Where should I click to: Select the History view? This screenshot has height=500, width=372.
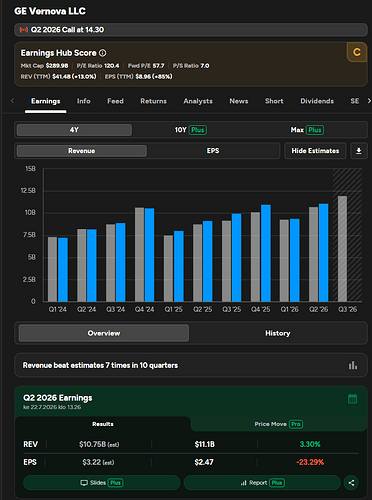278,333
